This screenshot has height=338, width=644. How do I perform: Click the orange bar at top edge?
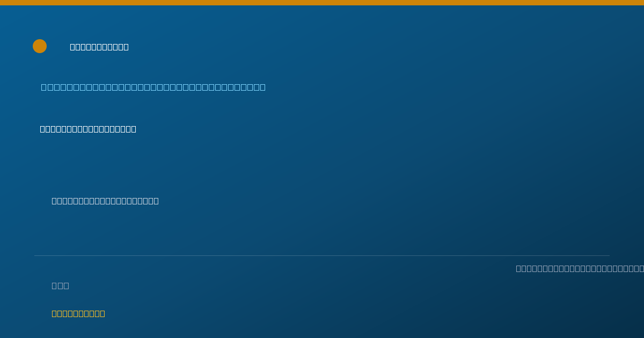[x=322, y=3]
